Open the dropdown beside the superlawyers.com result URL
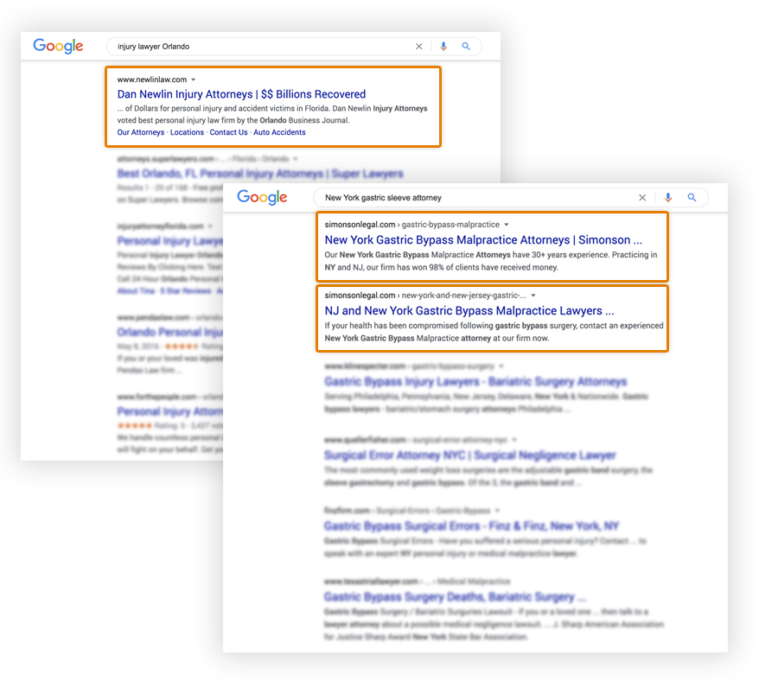This screenshot has width=778, height=700. tap(296, 159)
